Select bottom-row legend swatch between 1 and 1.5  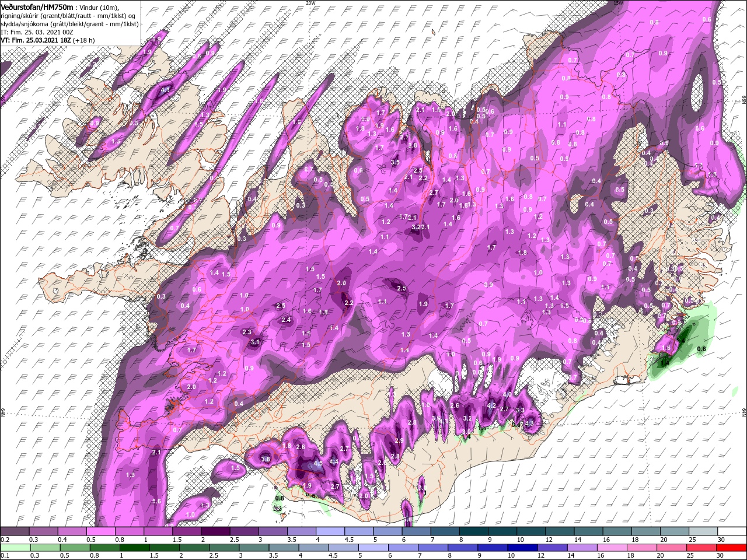135,548
